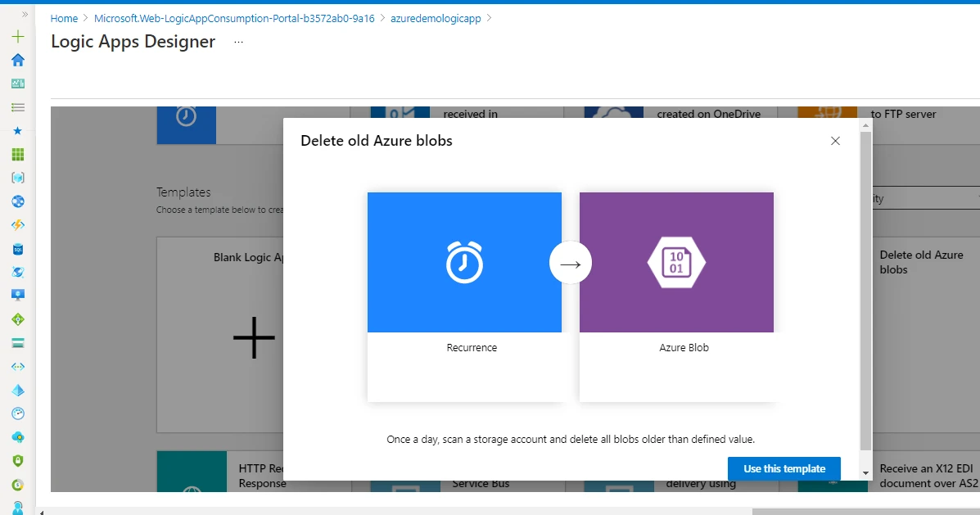Select the SQL databases sidebar icon
This screenshot has height=515, width=980.
[x=17, y=248]
